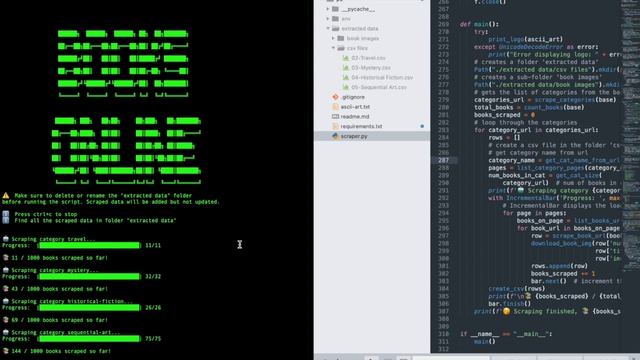Image resolution: width=640 pixels, height=360 pixels.
Task: Click line number 269 in the gutter
Action: [443, 24]
